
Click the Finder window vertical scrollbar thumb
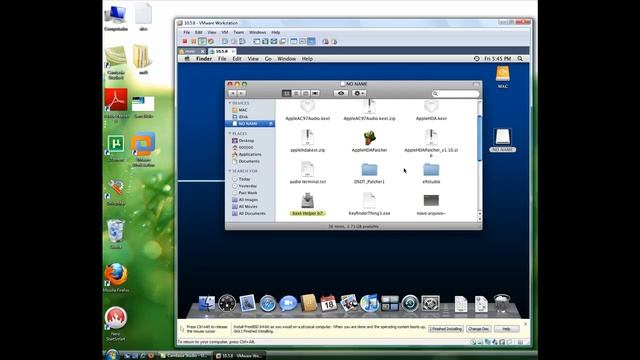[x=479, y=138]
